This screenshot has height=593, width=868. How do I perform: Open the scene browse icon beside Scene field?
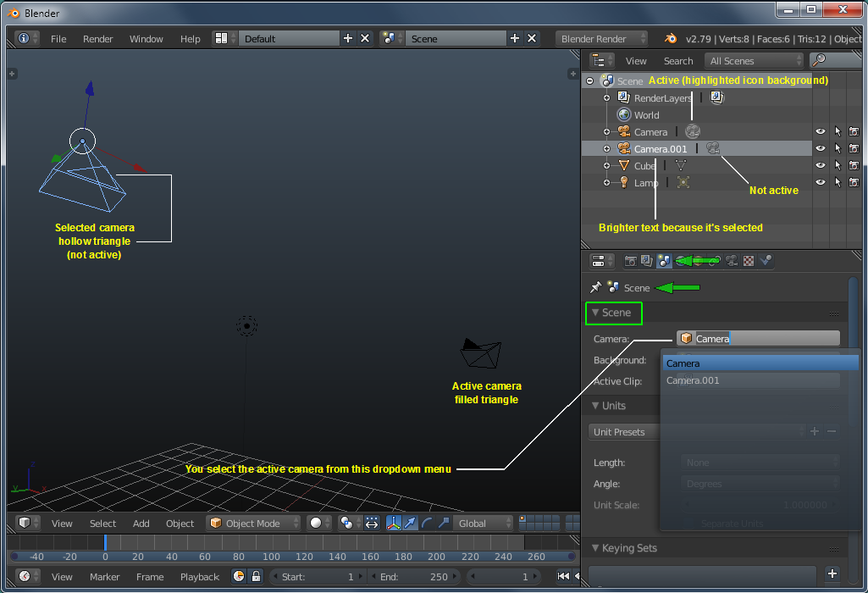pyautogui.click(x=392, y=38)
